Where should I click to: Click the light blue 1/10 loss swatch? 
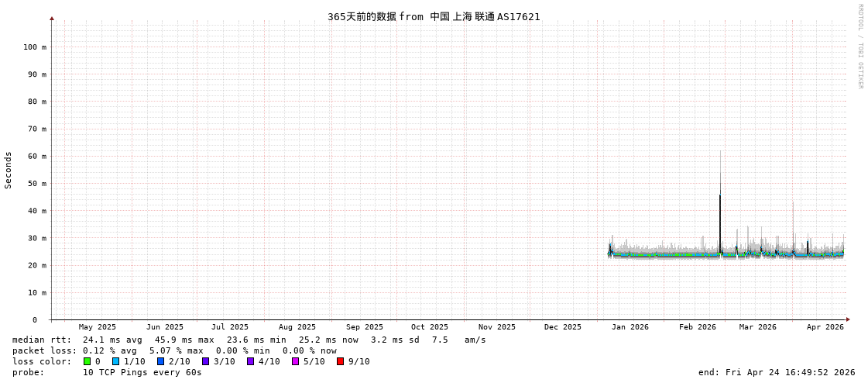click(x=115, y=361)
